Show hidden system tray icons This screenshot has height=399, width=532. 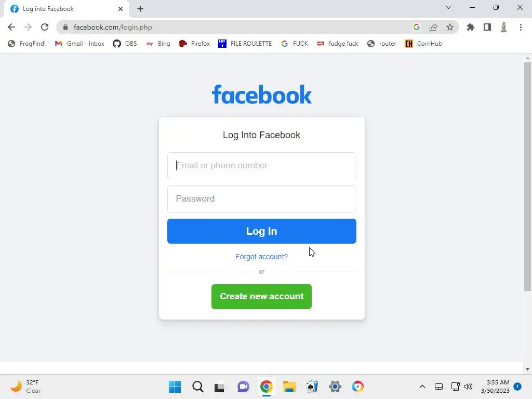click(x=422, y=387)
